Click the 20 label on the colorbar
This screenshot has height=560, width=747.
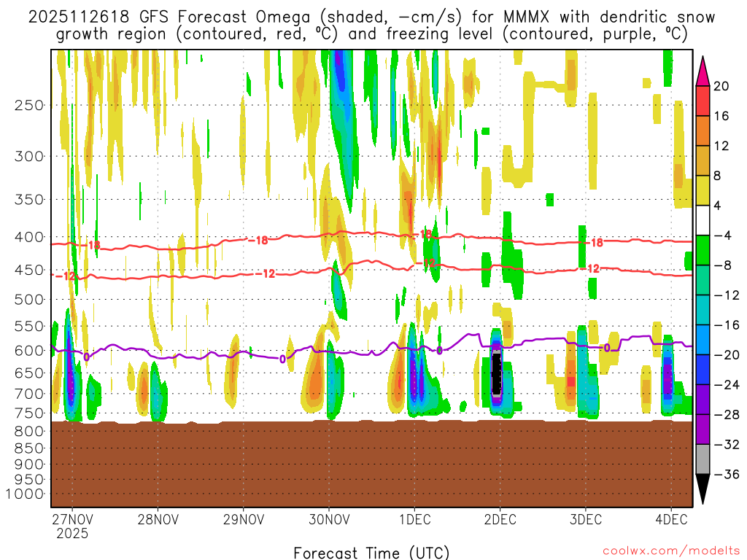(721, 86)
